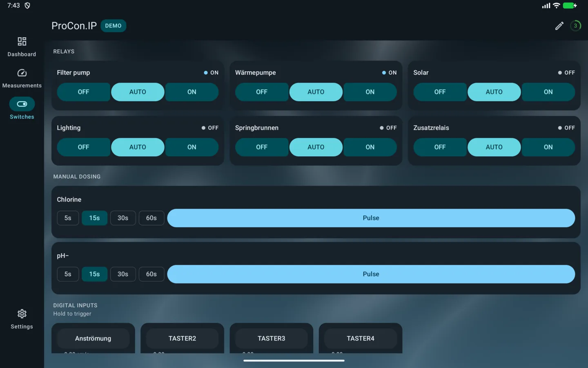Turn Filter pump relay ON
The height and width of the screenshot is (368, 588).
click(x=192, y=92)
